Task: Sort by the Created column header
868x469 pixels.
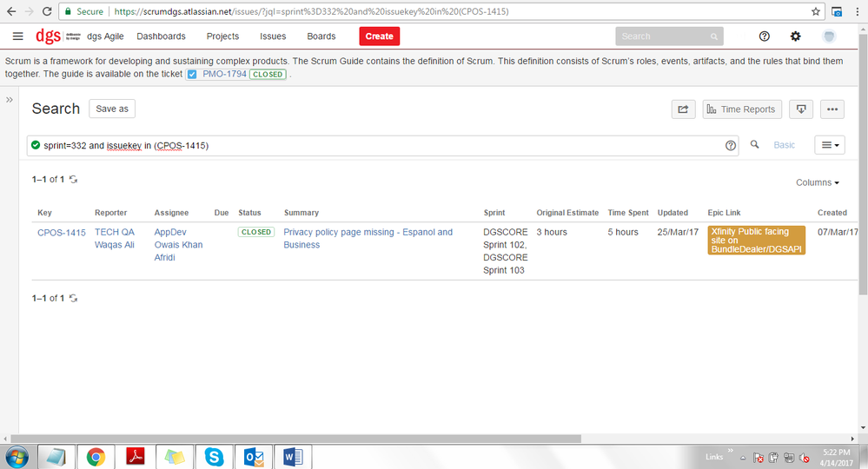Action: coord(832,213)
